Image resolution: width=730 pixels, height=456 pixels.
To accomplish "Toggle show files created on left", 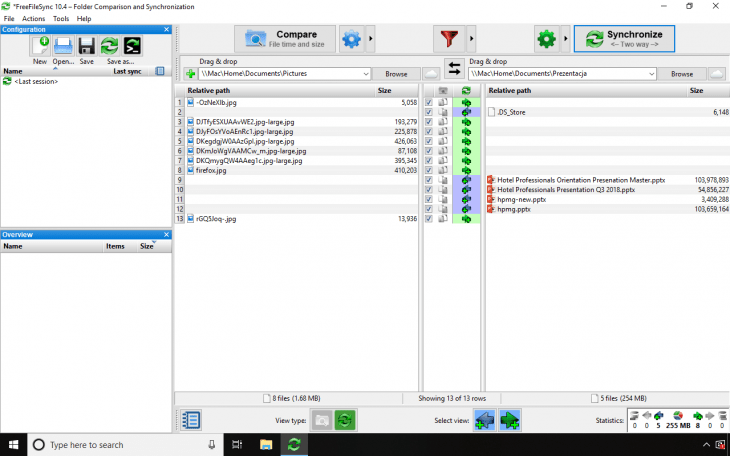I will click(x=485, y=420).
